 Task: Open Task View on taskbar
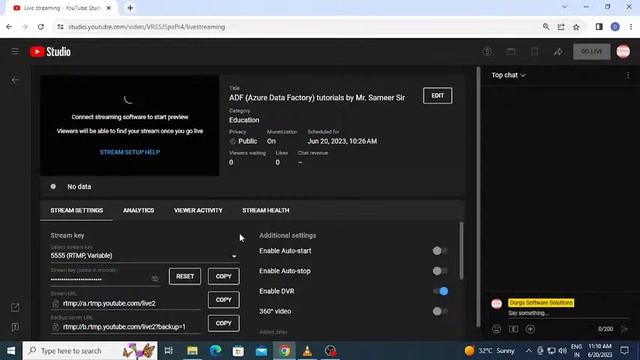[169, 351]
